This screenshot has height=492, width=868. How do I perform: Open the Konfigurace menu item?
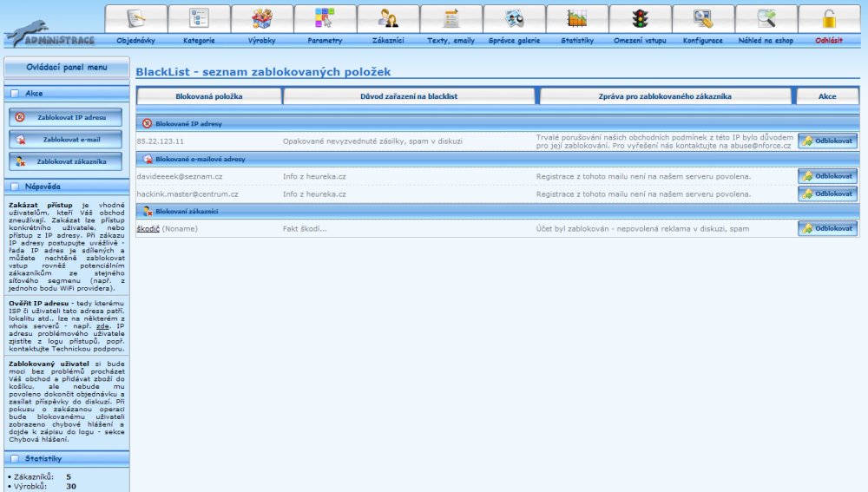pyautogui.click(x=702, y=40)
